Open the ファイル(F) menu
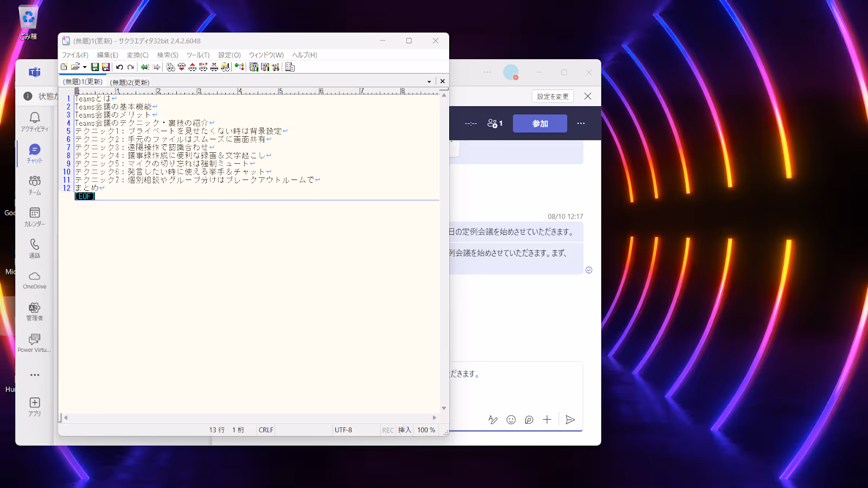 75,55
